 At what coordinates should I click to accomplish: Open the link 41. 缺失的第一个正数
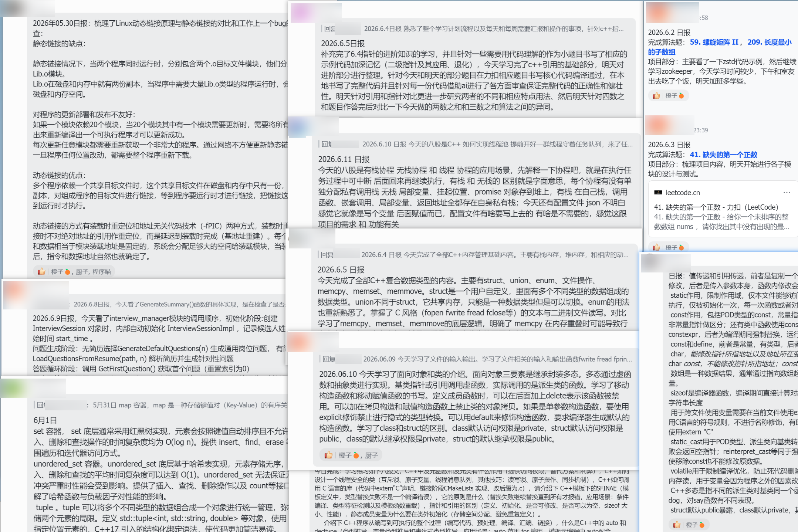(x=723, y=155)
